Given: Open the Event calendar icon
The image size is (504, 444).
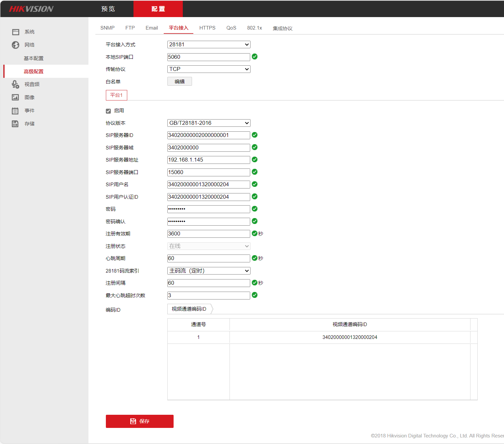Looking at the screenshot, I should coord(15,111).
